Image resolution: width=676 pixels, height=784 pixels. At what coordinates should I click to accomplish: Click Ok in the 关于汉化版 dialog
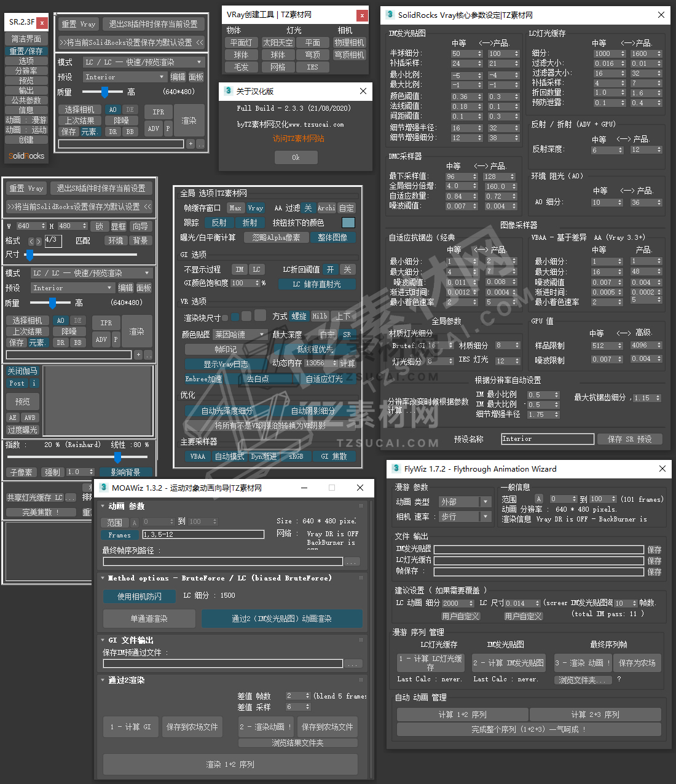pos(296,157)
